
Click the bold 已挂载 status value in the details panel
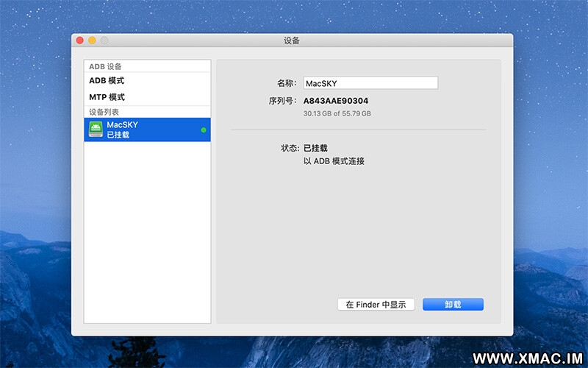tap(315, 148)
